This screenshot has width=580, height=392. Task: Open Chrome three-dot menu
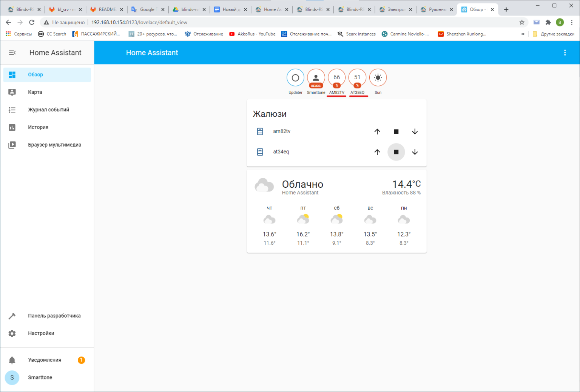pos(572,22)
